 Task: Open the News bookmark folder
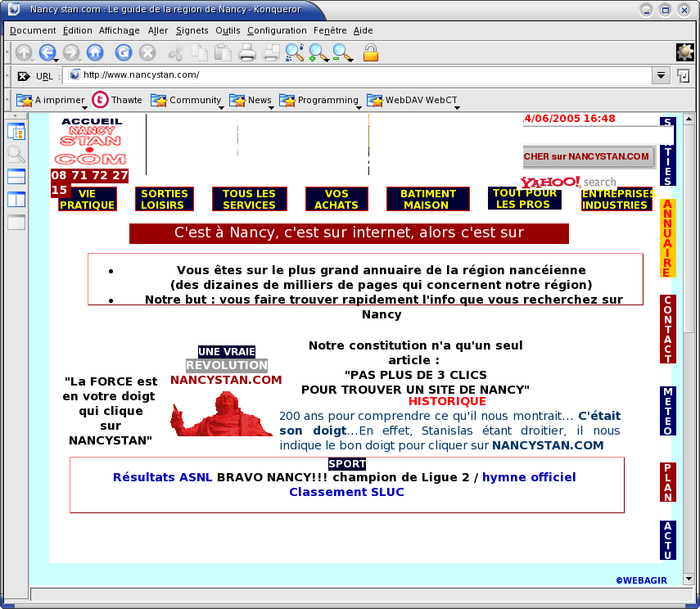pyautogui.click(x=251, y=100)
